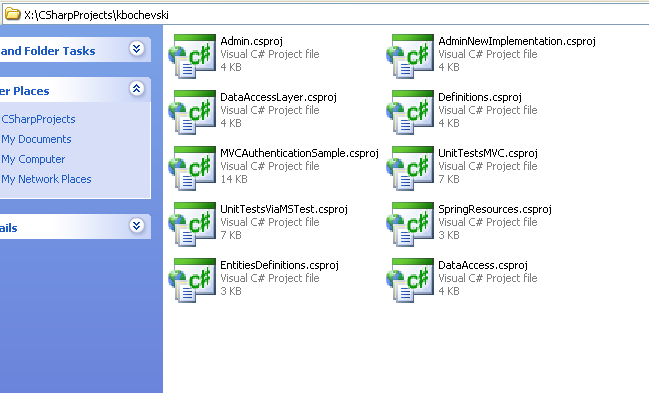This screenshot has width=649, height=393.
Task: Click the MVCAuthenticationSample.csproj file name
Action: coord(299,153)
